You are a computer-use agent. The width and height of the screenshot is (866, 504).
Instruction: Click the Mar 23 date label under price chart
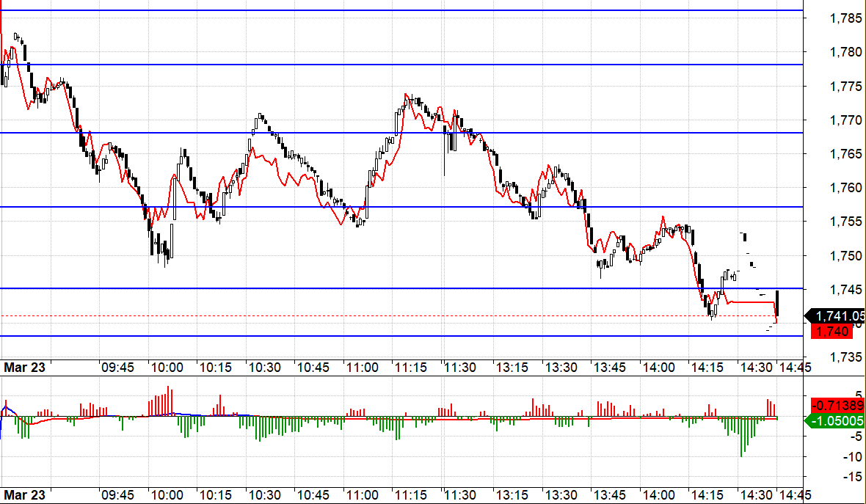click(24, 368)
